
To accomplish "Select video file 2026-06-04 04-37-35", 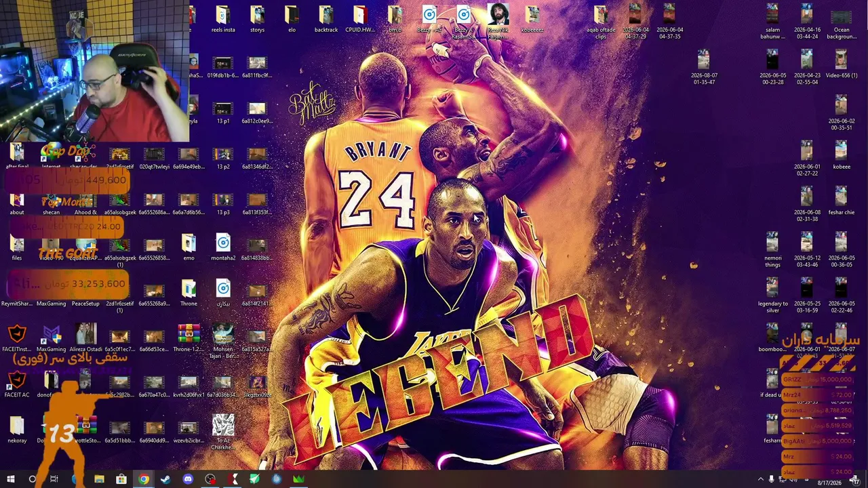I will click(669, 22).
